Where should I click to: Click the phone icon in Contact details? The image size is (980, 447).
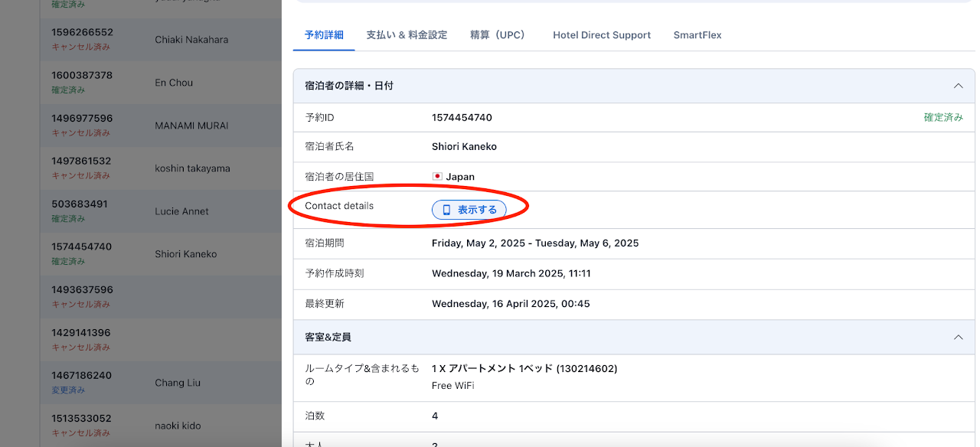pyautogui.click(x=446, y=210)
